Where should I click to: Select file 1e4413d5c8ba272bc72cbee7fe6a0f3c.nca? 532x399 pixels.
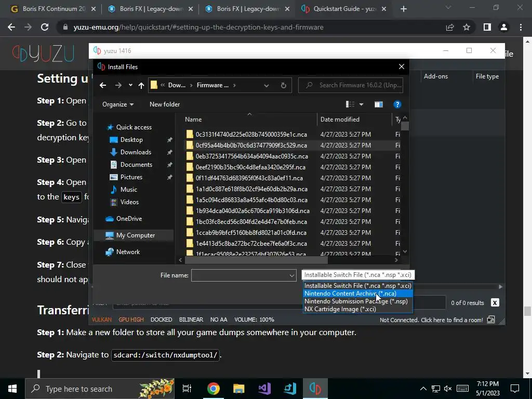click(251, 243)
